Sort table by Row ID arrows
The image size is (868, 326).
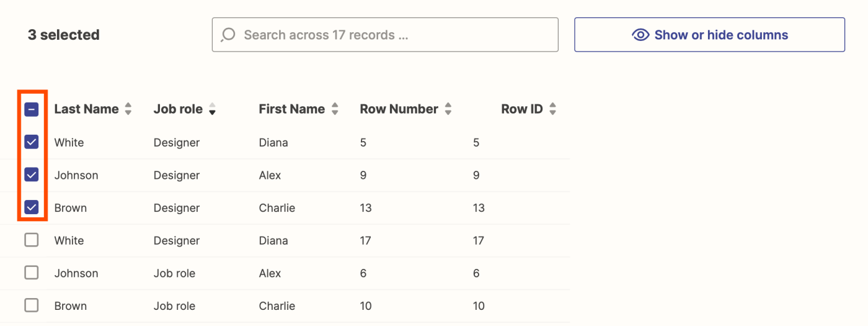pyautogui.click(x=552, y=109)
